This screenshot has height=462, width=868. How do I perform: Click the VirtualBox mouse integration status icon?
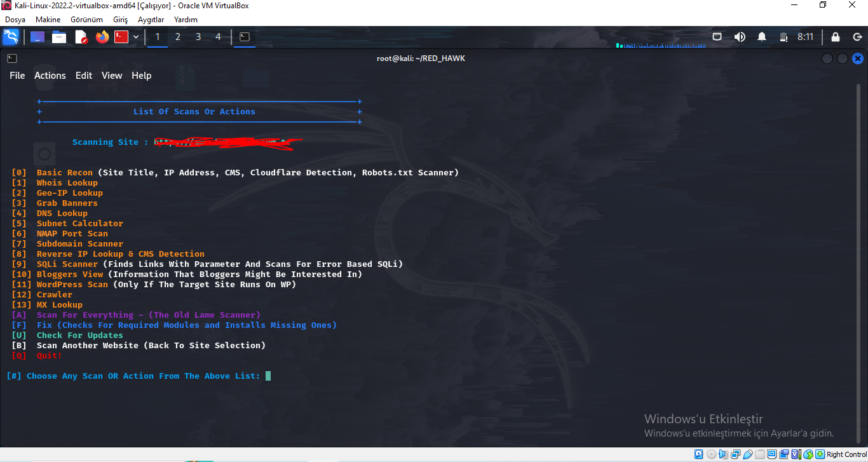(x=808, y=454)
